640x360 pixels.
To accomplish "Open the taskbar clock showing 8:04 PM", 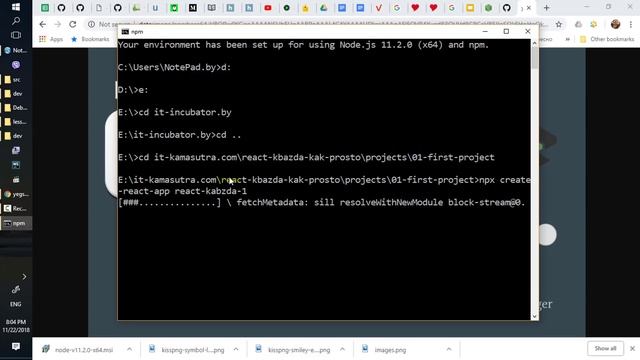I will pos(16,326).
